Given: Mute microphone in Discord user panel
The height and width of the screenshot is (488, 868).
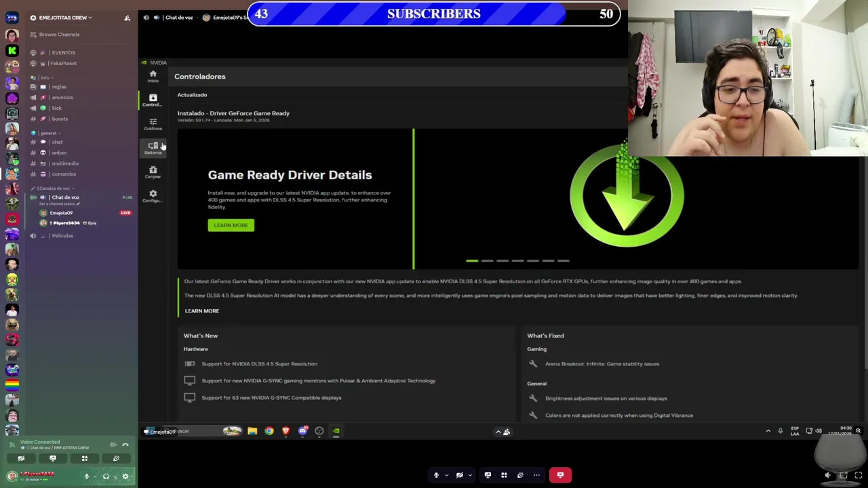Looking at the screenshot, I should 87,476.
